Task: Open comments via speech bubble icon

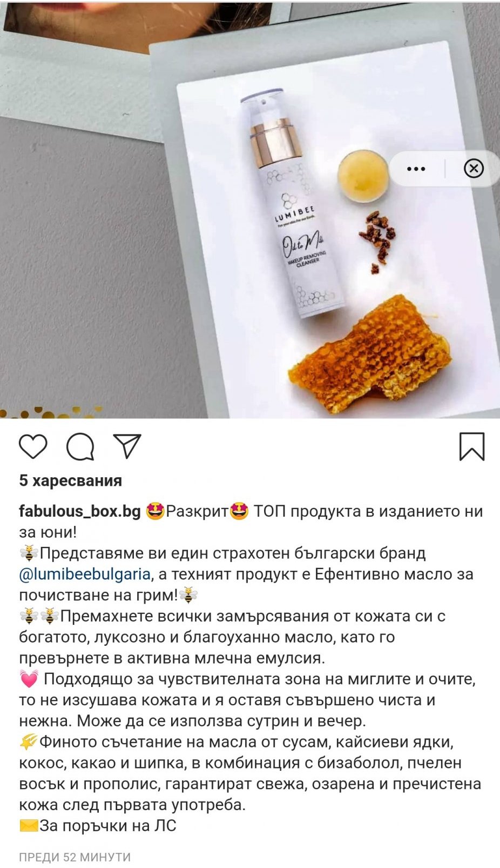Action: click(80, 446)
